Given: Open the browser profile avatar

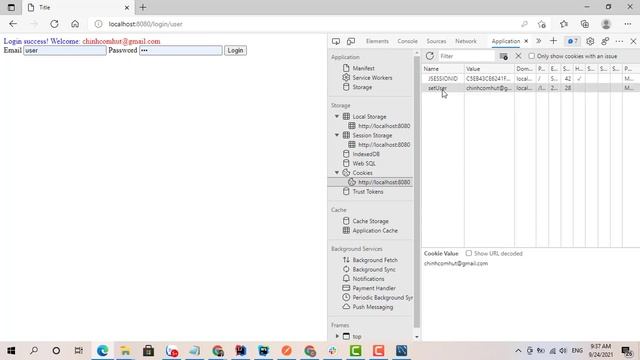Looking at the screenshot, I should pyautogui.click(x=606, y=24).
